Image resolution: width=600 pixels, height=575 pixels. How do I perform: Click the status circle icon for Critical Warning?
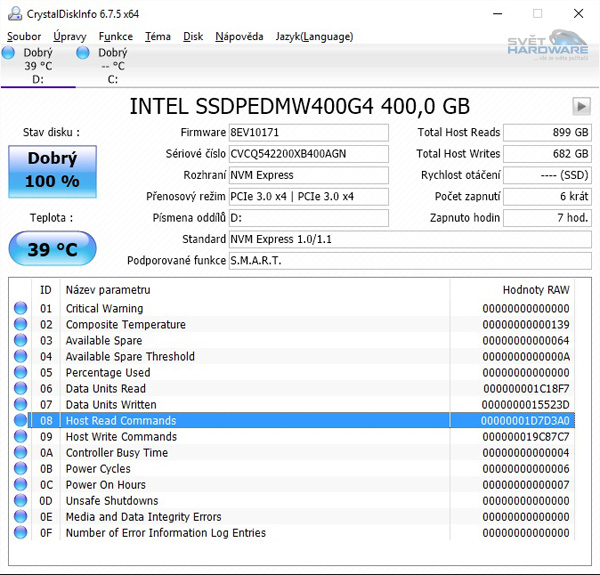pos(20,308)
